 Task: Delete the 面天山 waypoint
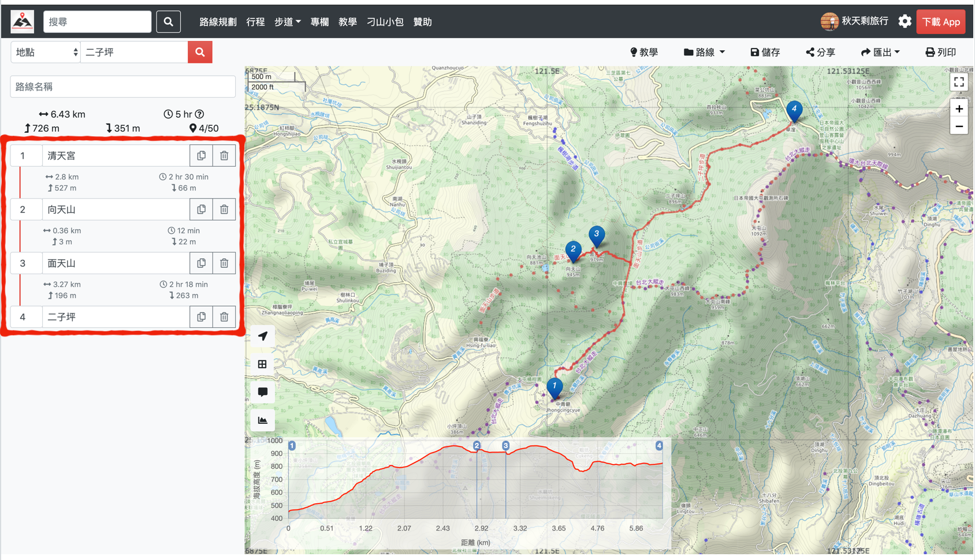224,263
